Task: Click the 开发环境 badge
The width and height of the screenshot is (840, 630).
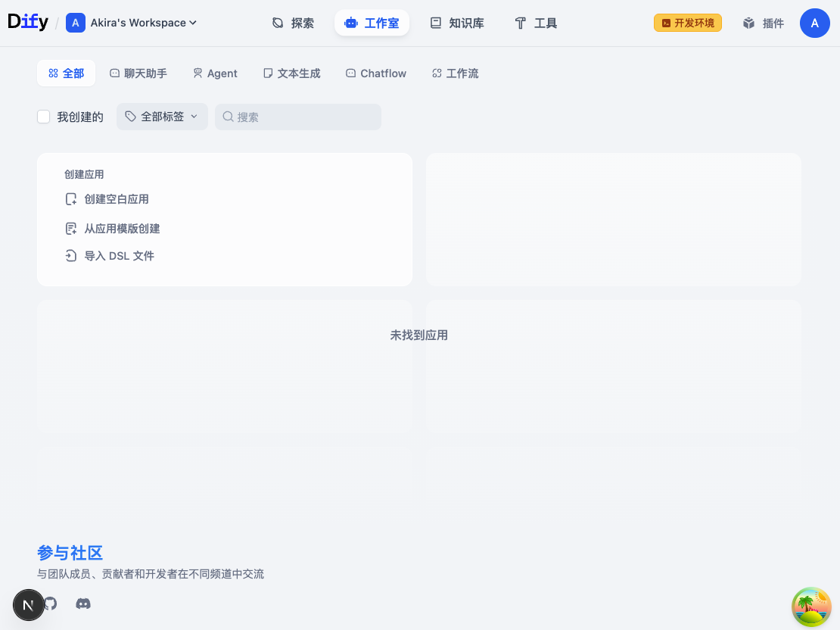Action: (687, 23)
